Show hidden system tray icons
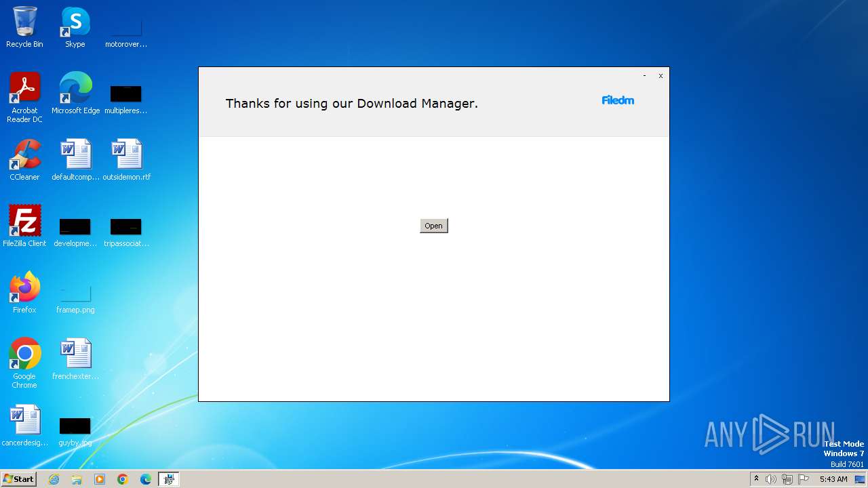 click(756, 479)
